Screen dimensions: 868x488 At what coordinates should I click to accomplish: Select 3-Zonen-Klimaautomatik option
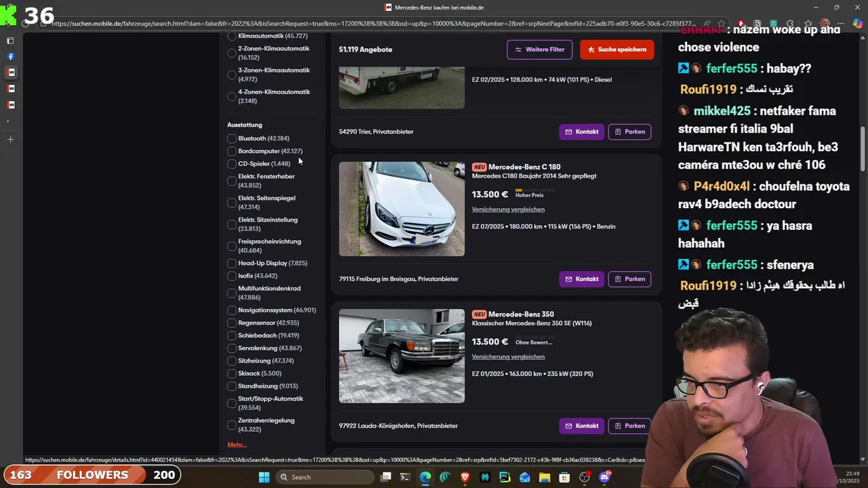tap(232, 75)
